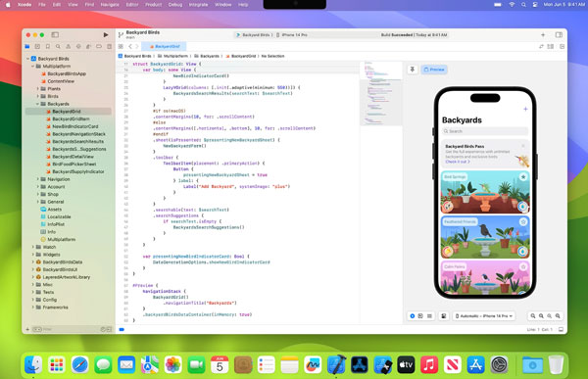Open the Navigate menu

[110, 5]
